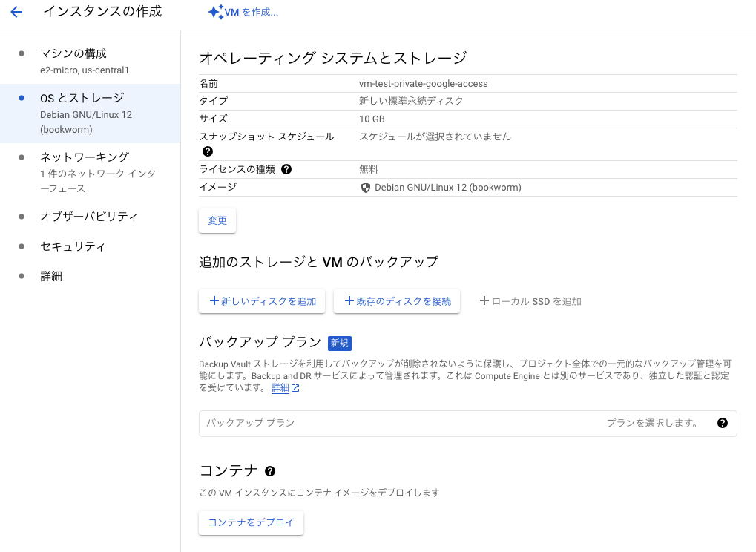This screenshot has height=552, width=756.
Task: Click the イメージ row label
Action: [x=218, y=187]
